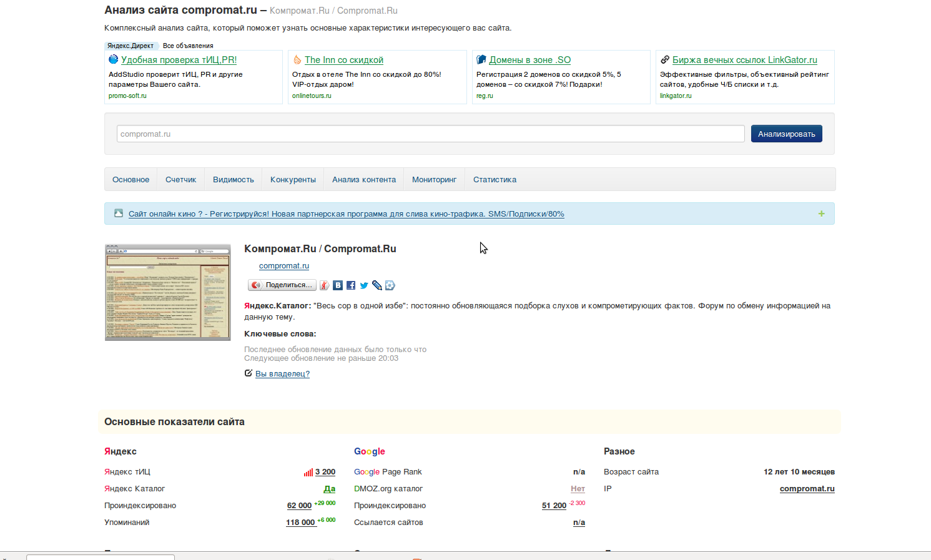Click IP value compromat.ru
The width and height of the screenshot is (931, 560).
click(x=807, y=489)
